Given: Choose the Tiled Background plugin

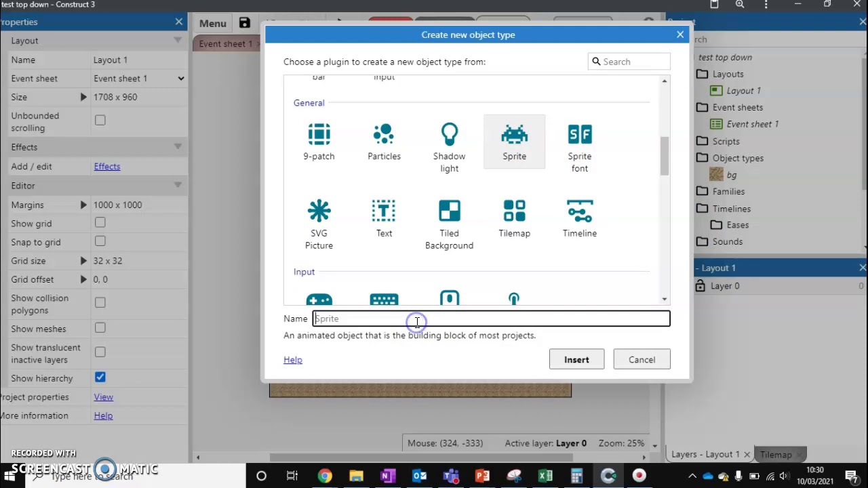Looking at the screenshot, I should click(x=449, y=211).
